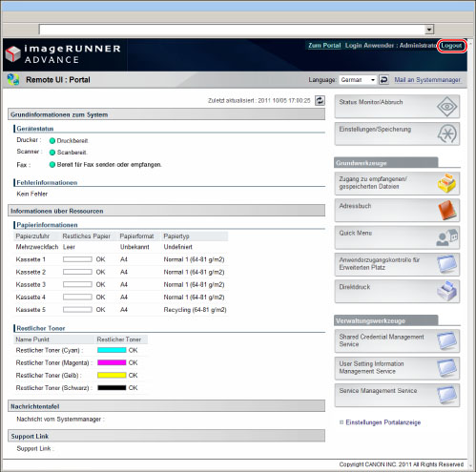Image resolution: width=476 pixels, height=472 pixels.
Task: Expand the browser address bar dropdown arrow
Action: (429, 30)
